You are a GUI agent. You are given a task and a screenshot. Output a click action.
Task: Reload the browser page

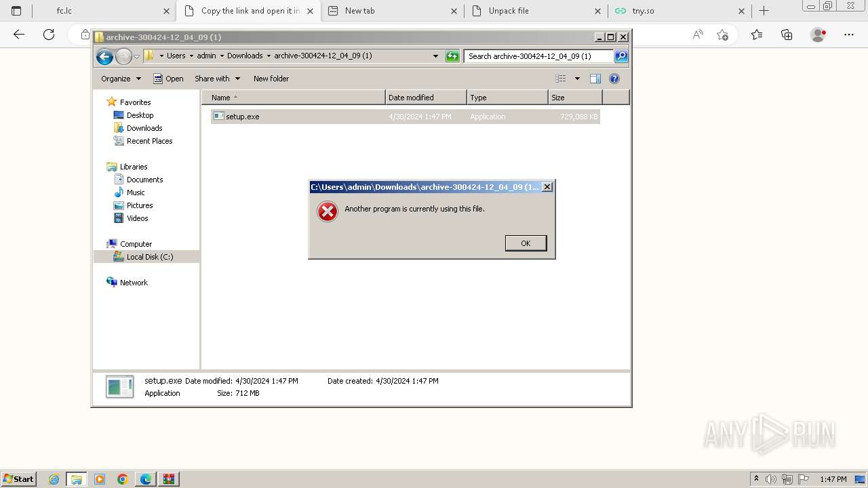point(49,35)
